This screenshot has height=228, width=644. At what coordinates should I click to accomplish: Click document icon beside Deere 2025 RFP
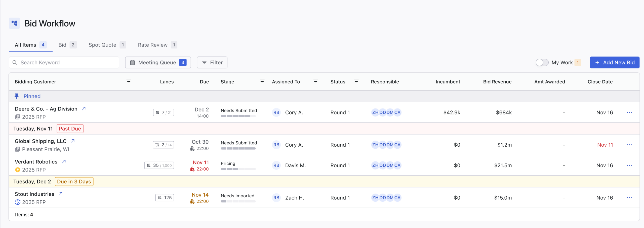(x=17, y=117)
